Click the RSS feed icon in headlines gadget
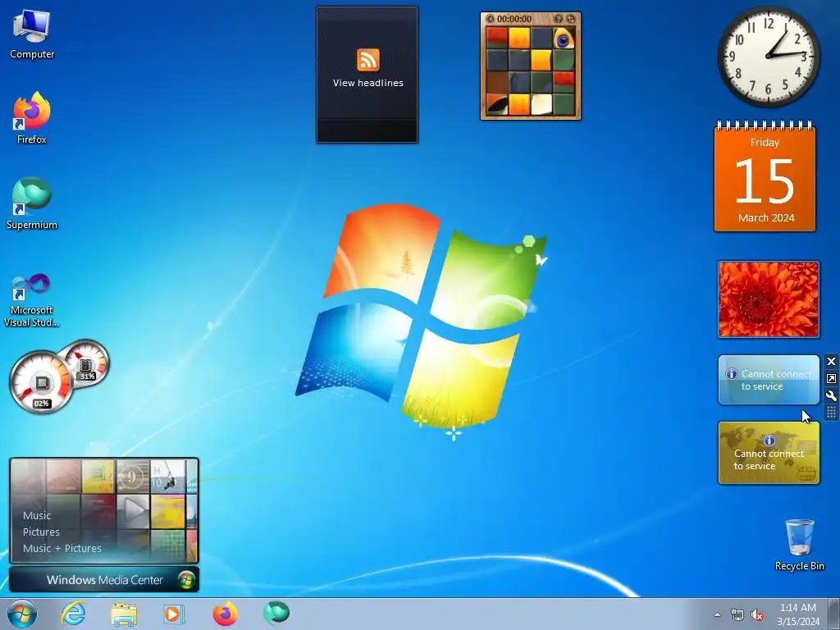This screenshot has height=630, width=840. [x=368, y=59]
